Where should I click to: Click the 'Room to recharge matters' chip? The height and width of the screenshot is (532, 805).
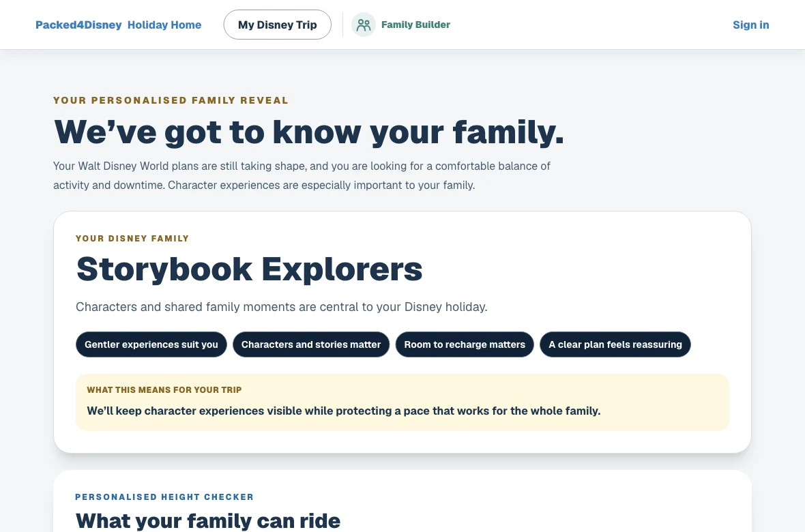click(465, 344)
